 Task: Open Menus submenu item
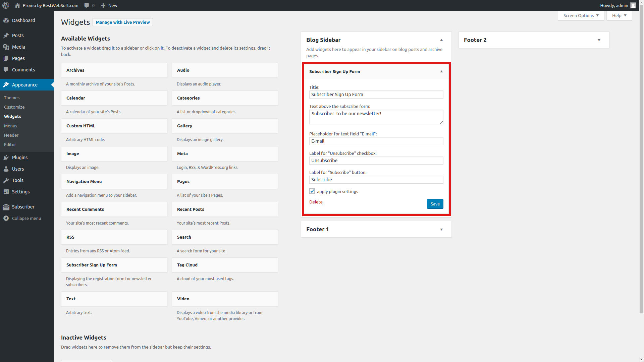click(10, 126)
